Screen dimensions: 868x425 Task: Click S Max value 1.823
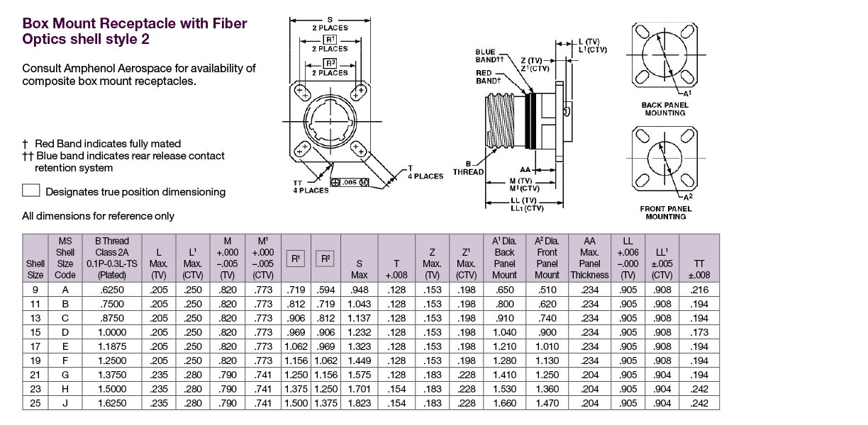[x=360, y=403]
